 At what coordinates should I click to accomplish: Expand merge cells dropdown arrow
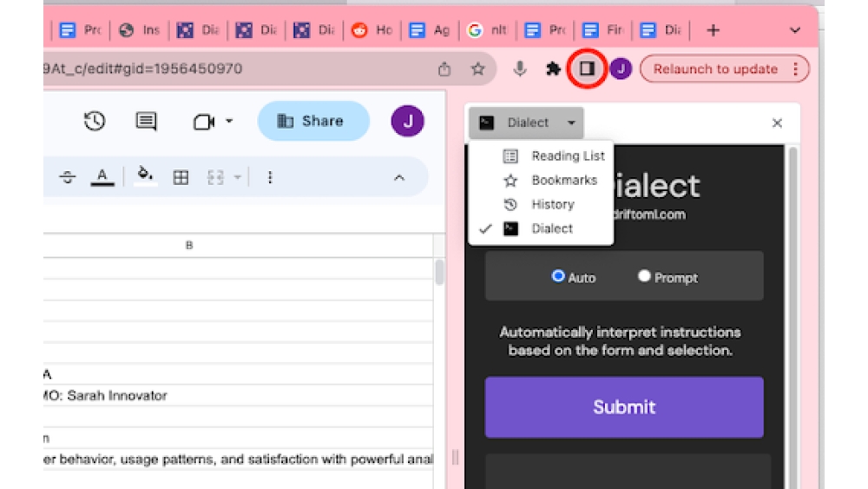pyautogui.click(x=238, y=177)
